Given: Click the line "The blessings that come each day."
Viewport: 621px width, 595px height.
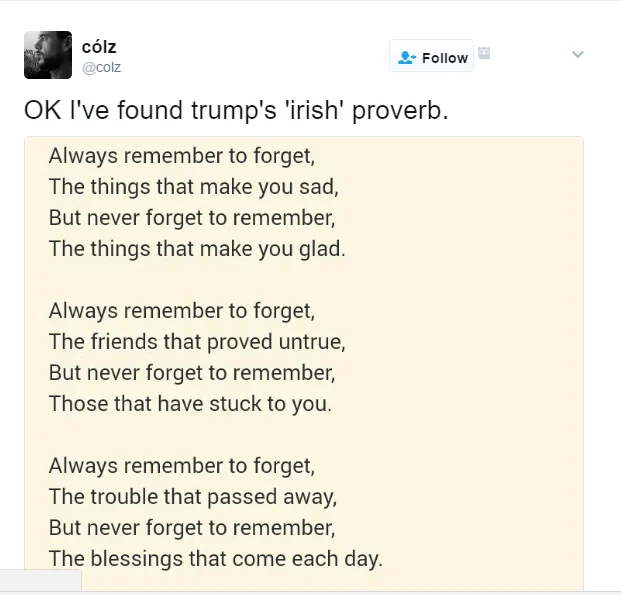Looking at the screenshot, I should pyautogui.click(x=215, y=558).
